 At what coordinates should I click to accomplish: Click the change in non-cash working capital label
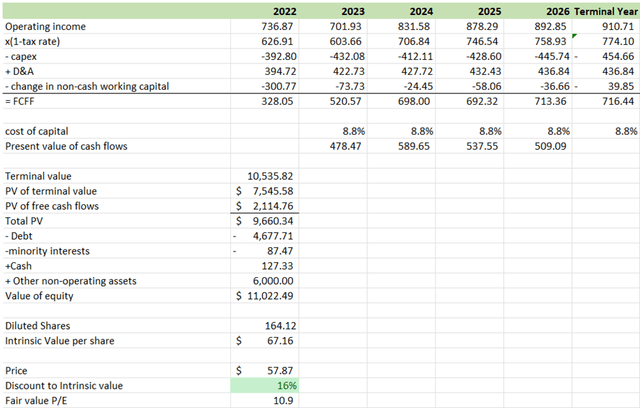87,86
